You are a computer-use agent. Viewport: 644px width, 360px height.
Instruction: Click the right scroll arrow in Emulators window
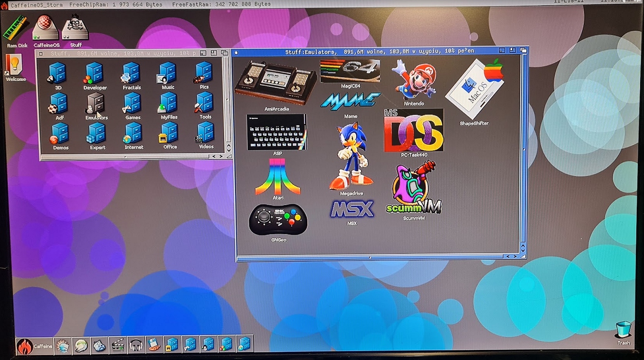pos(515,257)
